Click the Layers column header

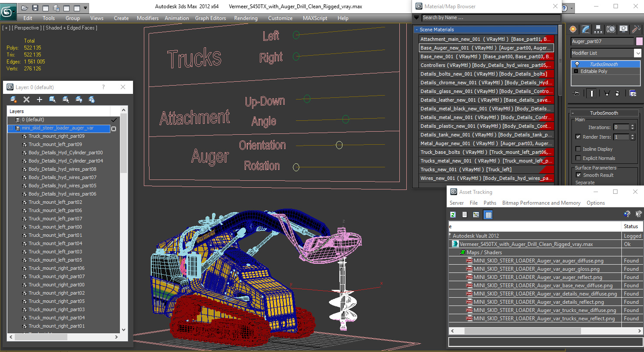[59, 111]
